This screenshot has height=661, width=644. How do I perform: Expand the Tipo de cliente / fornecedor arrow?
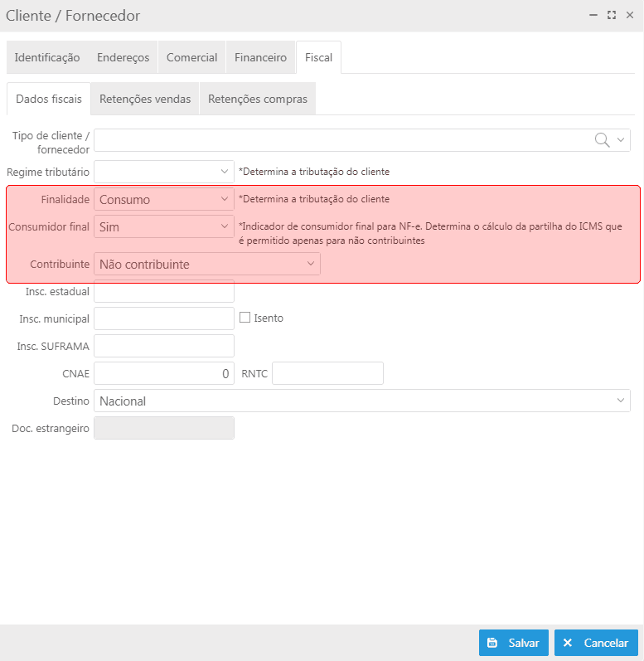(x=621, y=140)
